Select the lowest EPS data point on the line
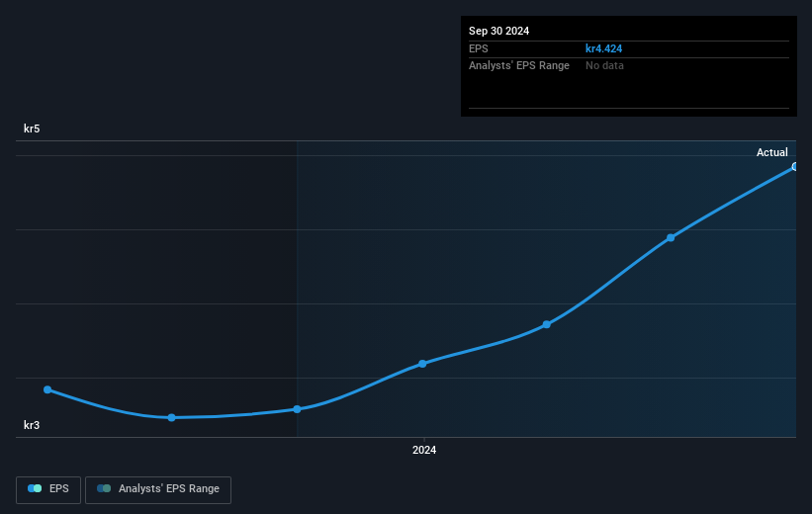Viewport: 812px width, 514px height. pos(171,417)
